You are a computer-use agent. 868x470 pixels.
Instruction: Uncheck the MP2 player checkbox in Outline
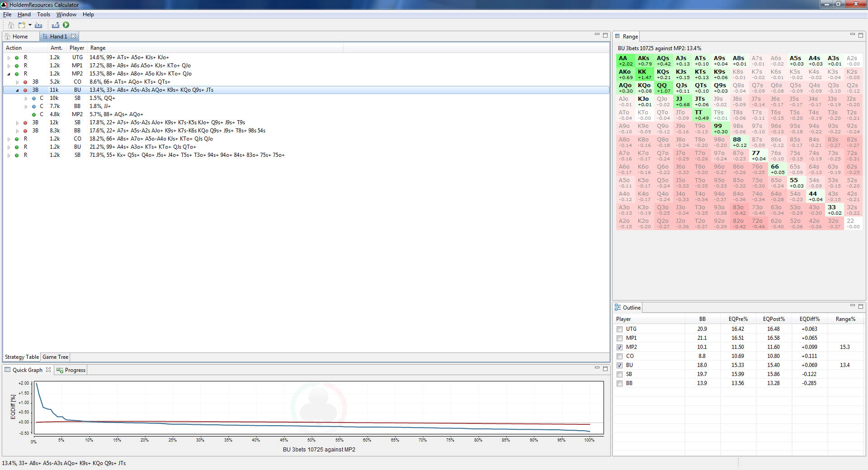[x=619, y=347]
